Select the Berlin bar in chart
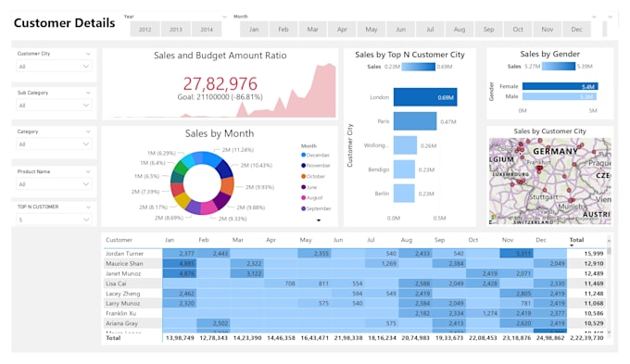 (x=404, y=194)
